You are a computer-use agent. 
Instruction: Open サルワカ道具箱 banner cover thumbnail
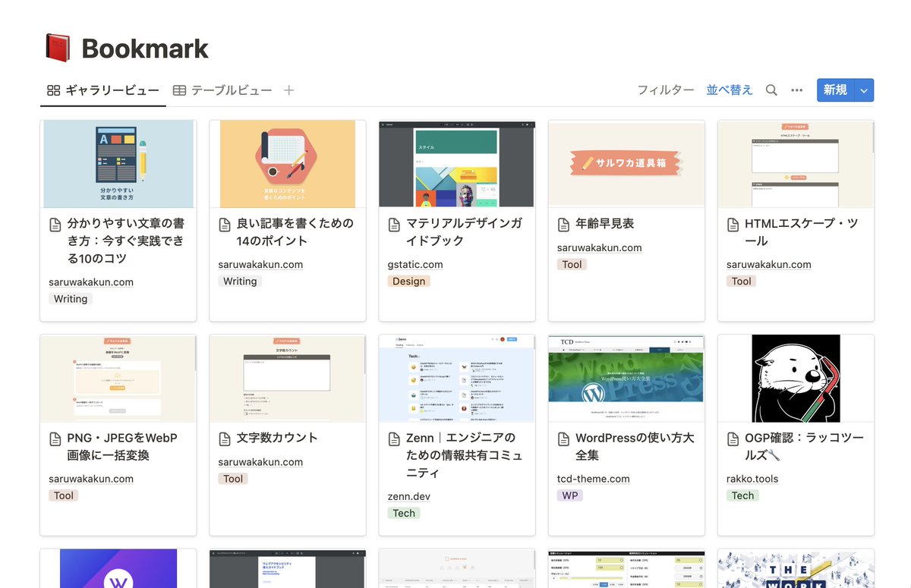coord(626,164)
